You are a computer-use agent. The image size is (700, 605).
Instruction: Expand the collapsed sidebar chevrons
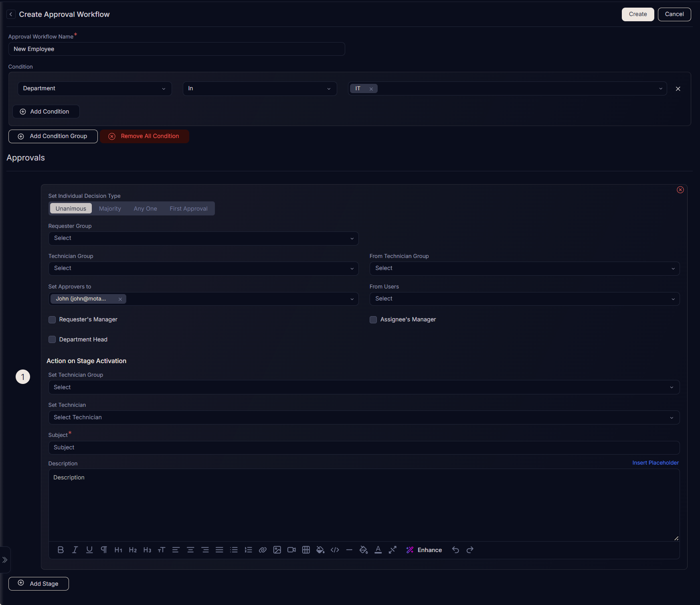[x=5, y=560]
